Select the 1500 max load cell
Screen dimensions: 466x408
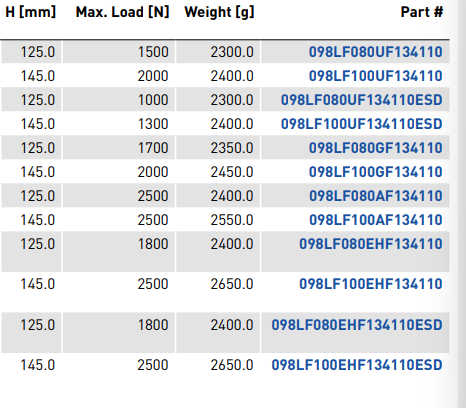(x=119, y=52)
